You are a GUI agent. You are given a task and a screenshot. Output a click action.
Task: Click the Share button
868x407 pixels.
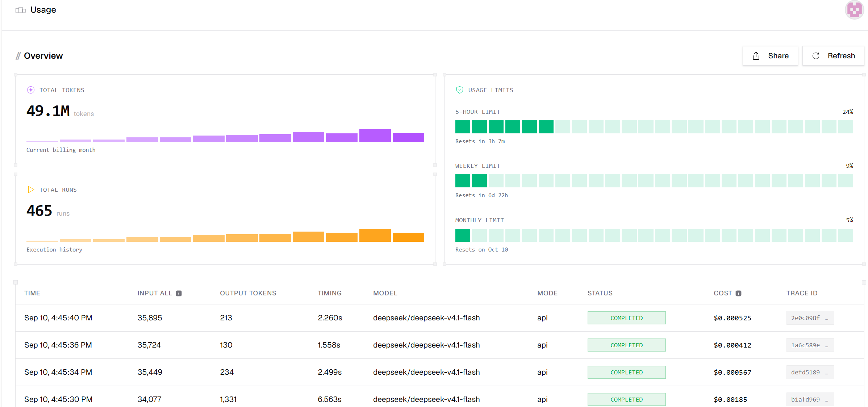click(770, 56)
